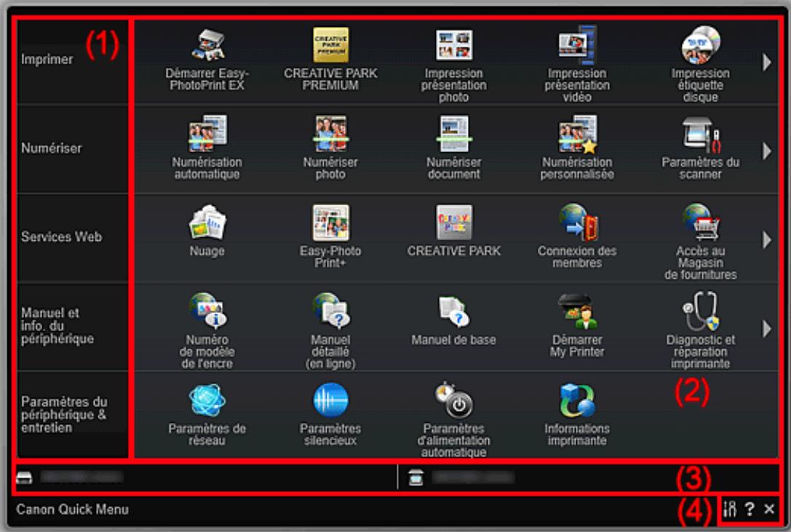Open Accès au Magasin de fournitures
The height and width of the screenshot is (532, 791).
[700, 242]
